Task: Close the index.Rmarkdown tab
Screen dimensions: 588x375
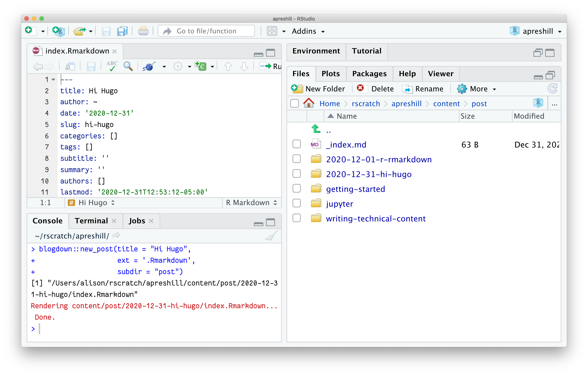Action: [115, 51]
